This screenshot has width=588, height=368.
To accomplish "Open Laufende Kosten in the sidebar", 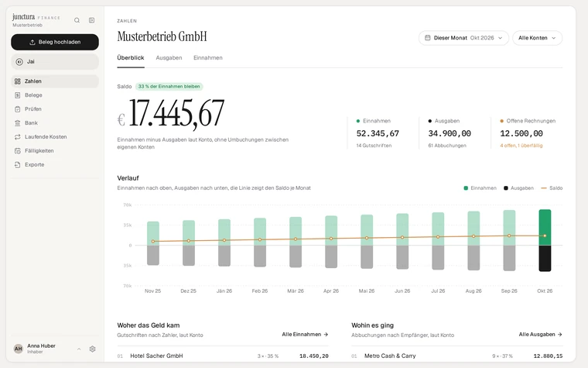I will coord(55,136).
